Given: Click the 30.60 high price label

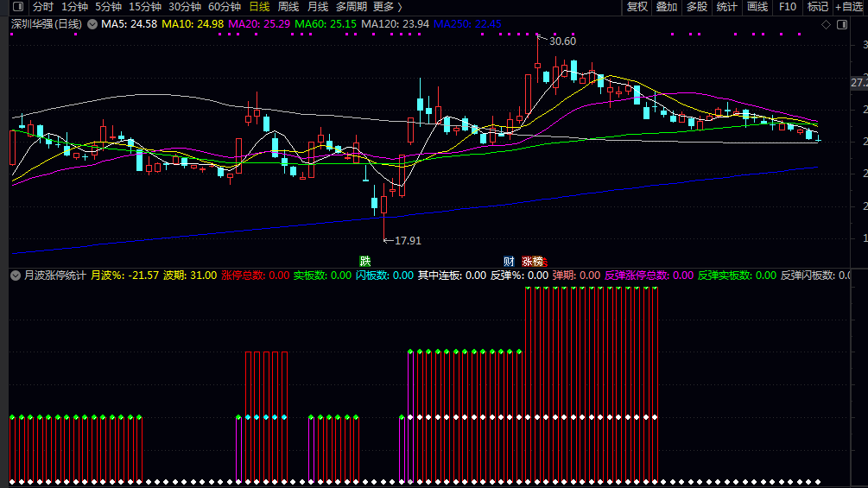Looking at the screenshot, I should tap(562, 41).
